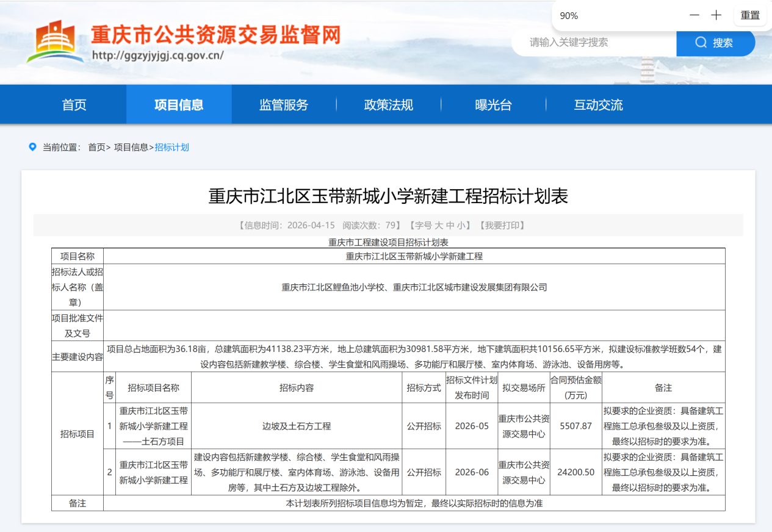Go to the 政策法规 section
772x532 pixels.
point(389,105)
